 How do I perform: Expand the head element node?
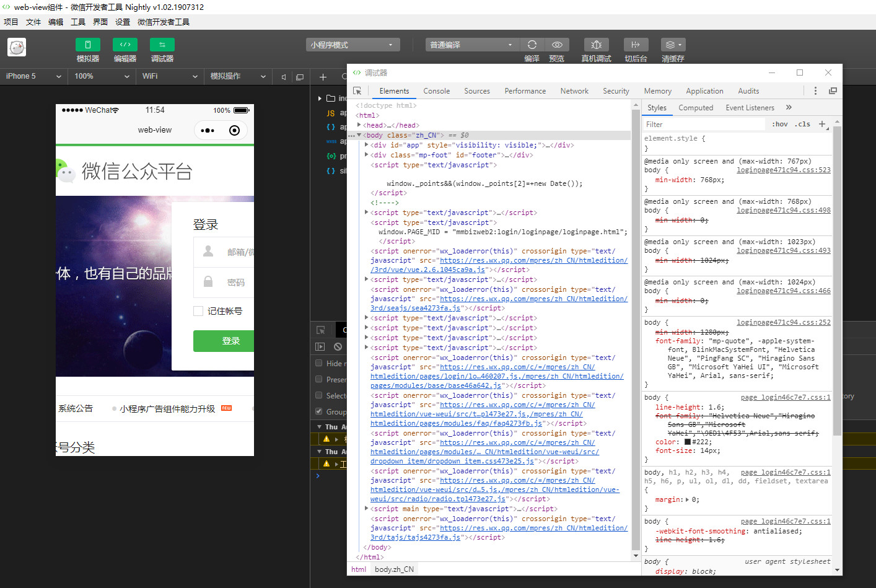coord(359,125)
